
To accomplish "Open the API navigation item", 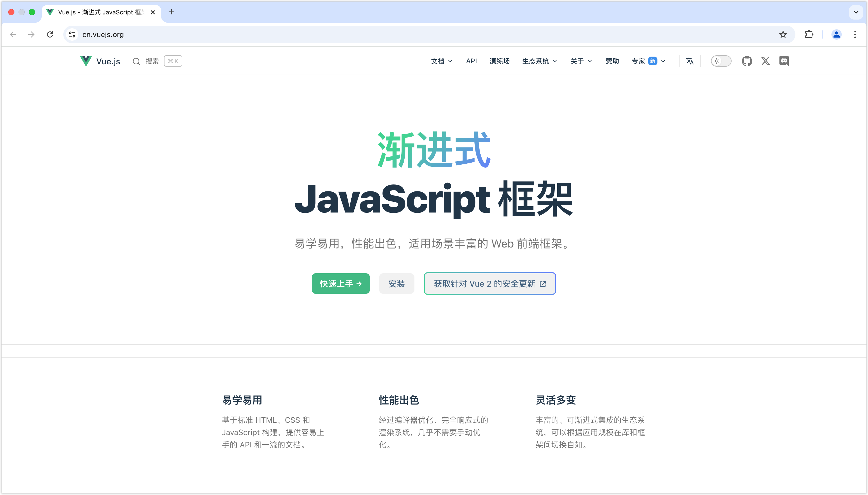I will point(471,61).
